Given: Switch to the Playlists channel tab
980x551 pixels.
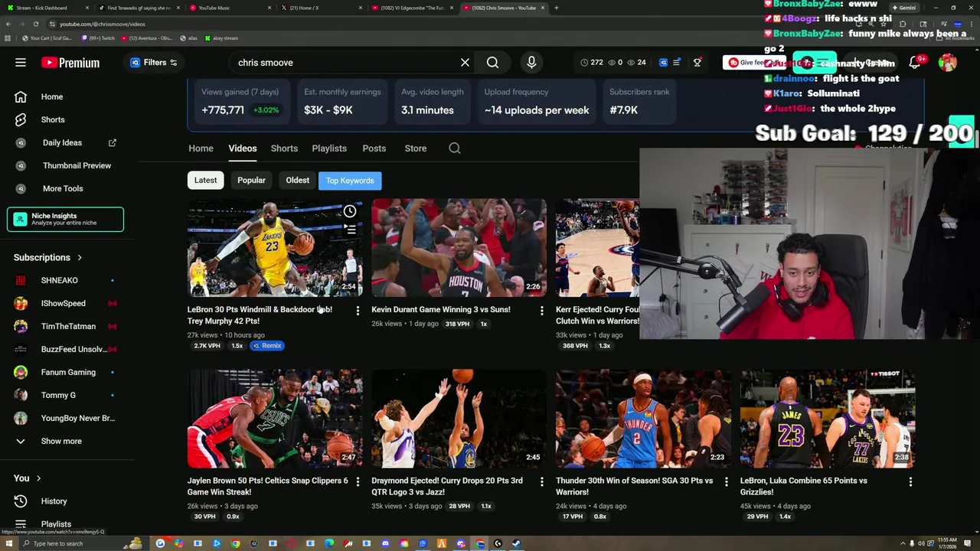Looking at the screenshot, I should coord(329,148).
